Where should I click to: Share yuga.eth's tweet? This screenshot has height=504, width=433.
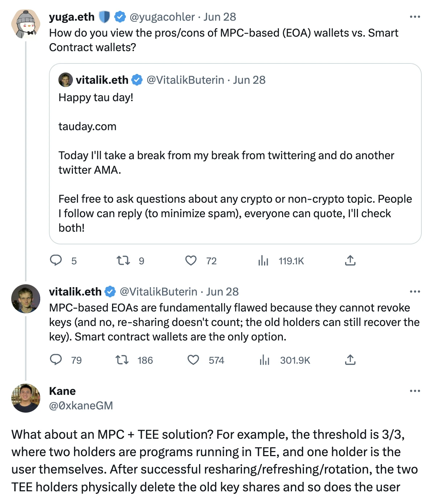click(x=350, y=261)
